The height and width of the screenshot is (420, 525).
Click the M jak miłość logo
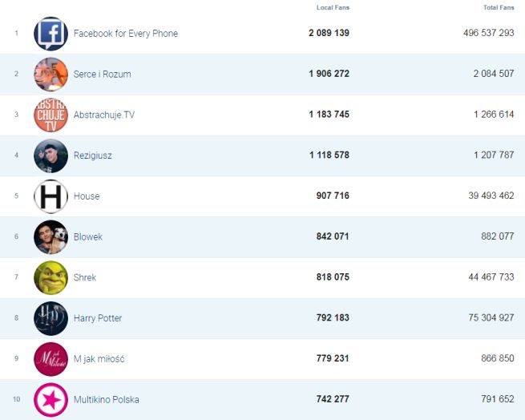click(50, 359)
